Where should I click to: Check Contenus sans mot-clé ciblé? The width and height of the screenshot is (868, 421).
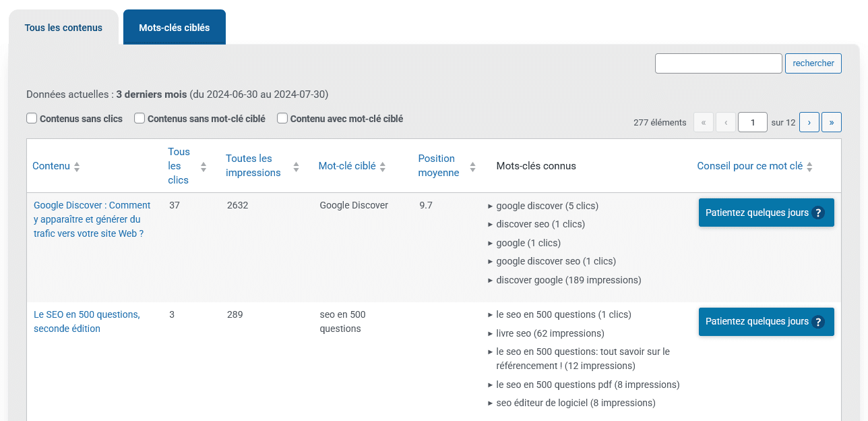click(x=139, y=118)
